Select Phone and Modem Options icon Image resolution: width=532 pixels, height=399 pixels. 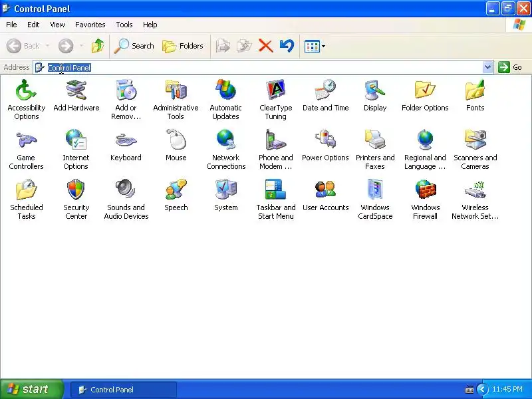tap(275, 140)
